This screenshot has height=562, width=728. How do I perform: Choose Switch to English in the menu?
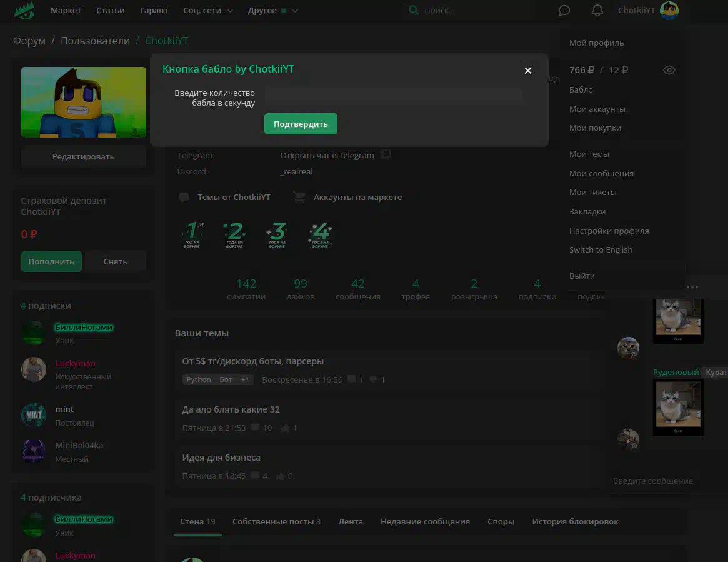(601, 249)
